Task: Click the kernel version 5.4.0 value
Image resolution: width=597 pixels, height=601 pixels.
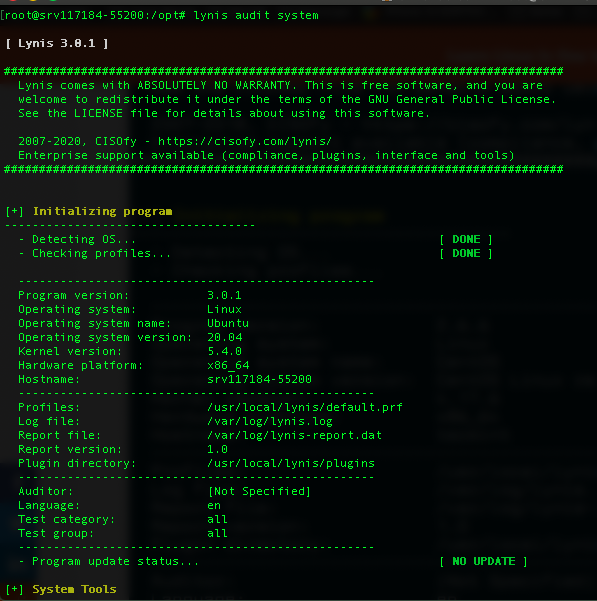Action: coord(224,351)
